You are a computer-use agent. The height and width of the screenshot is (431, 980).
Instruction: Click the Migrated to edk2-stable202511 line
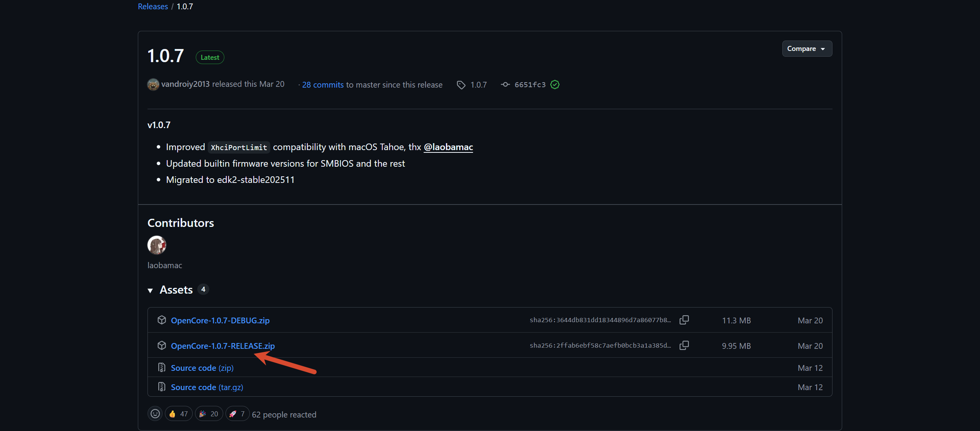click(x=230, y=180)
